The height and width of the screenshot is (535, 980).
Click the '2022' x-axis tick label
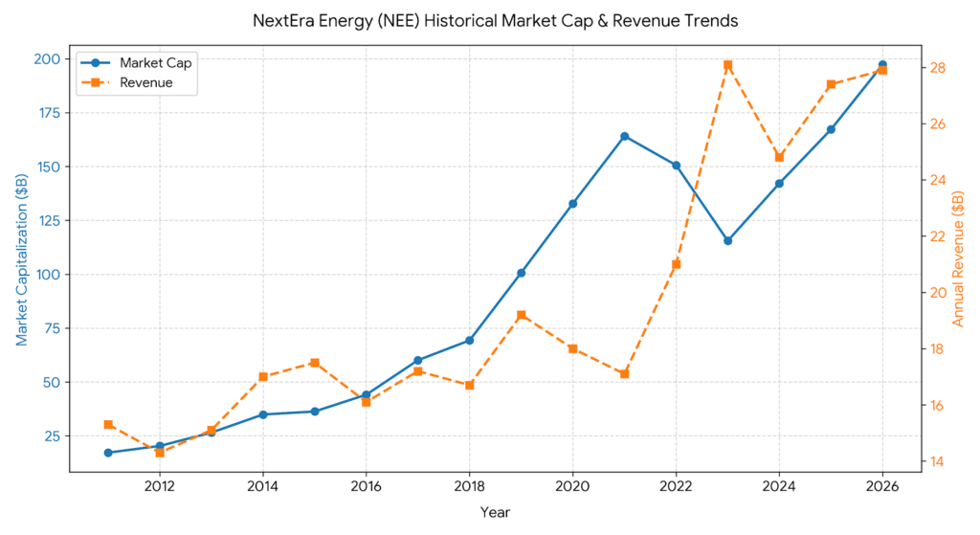tap(677, 486)
